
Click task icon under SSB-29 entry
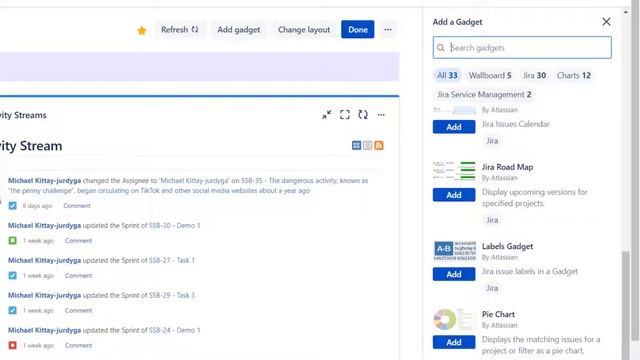[x=13, y=311]
